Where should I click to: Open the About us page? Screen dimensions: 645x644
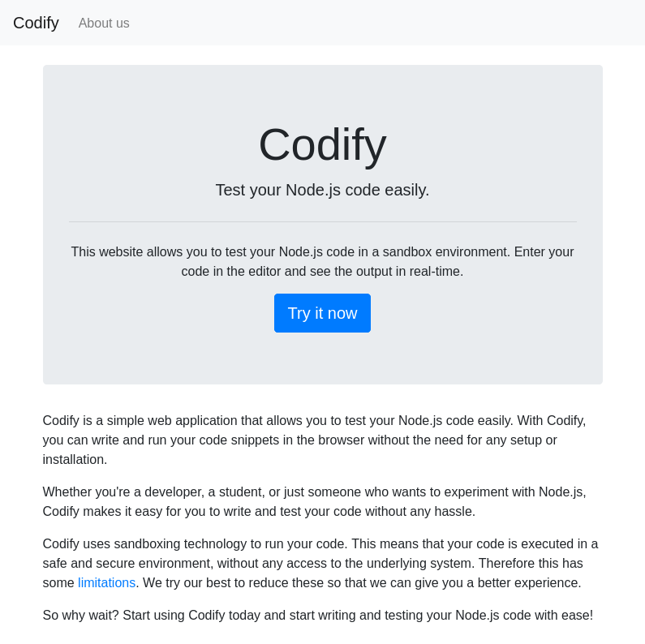[104, 23]
